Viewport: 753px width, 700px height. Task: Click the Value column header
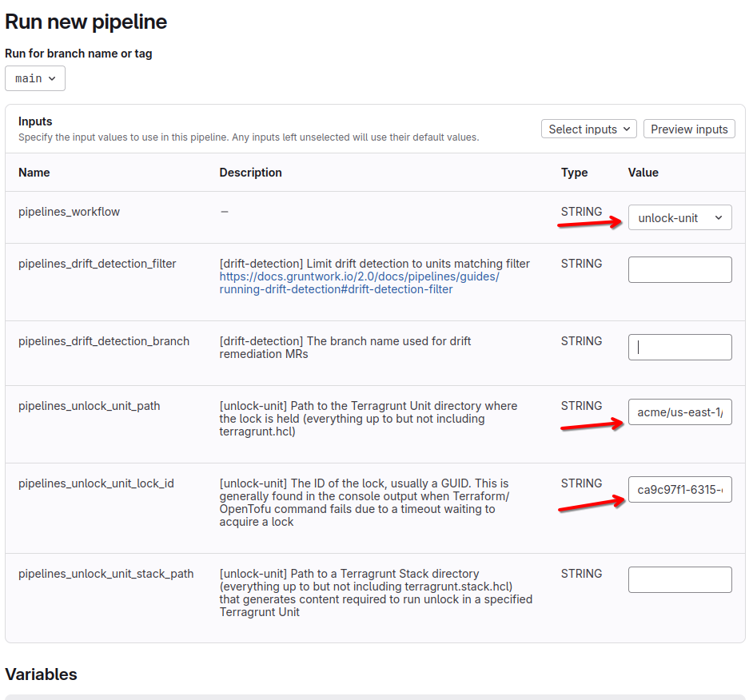[643, 173]
